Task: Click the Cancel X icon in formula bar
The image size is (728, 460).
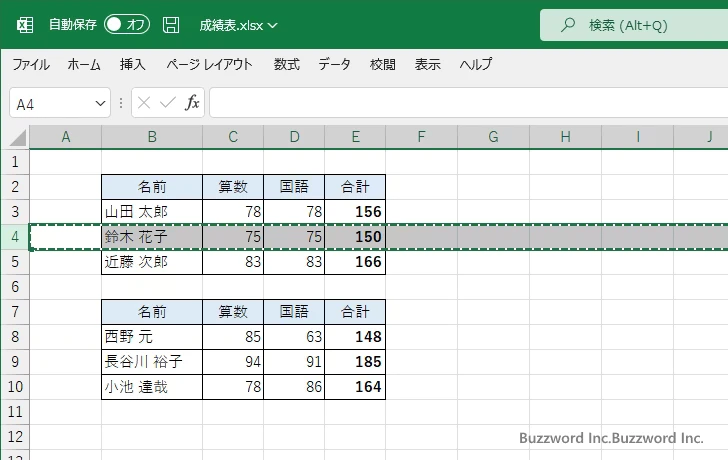Action: coord(144,103)
